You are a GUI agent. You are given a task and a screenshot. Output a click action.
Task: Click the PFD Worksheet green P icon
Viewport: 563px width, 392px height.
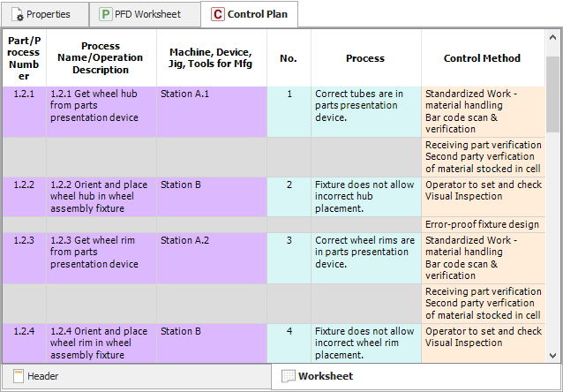pos(106,14)
